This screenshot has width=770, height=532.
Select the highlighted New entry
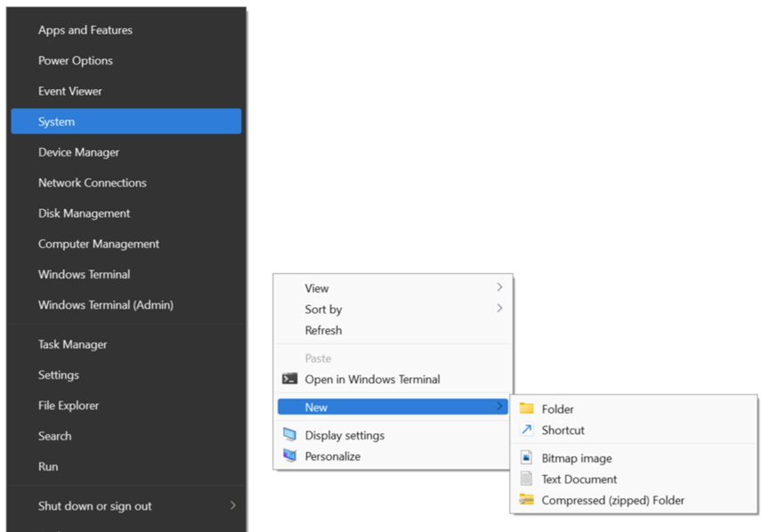393,407
